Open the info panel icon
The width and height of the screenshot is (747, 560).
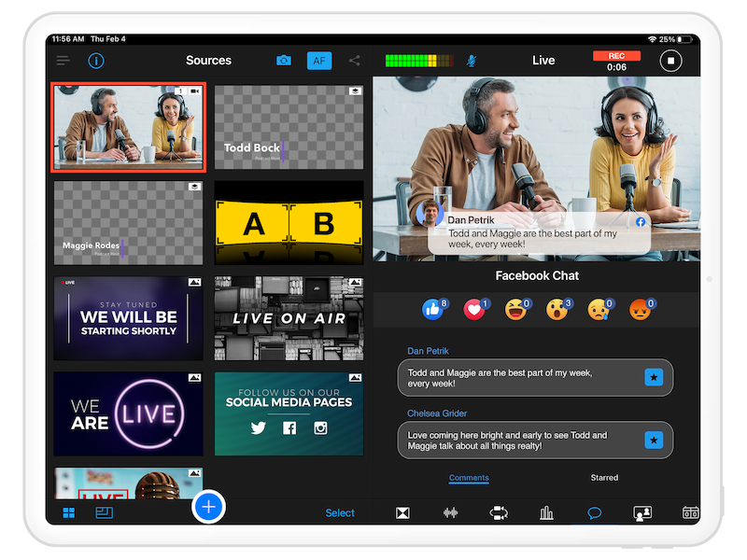click(96, 61)
